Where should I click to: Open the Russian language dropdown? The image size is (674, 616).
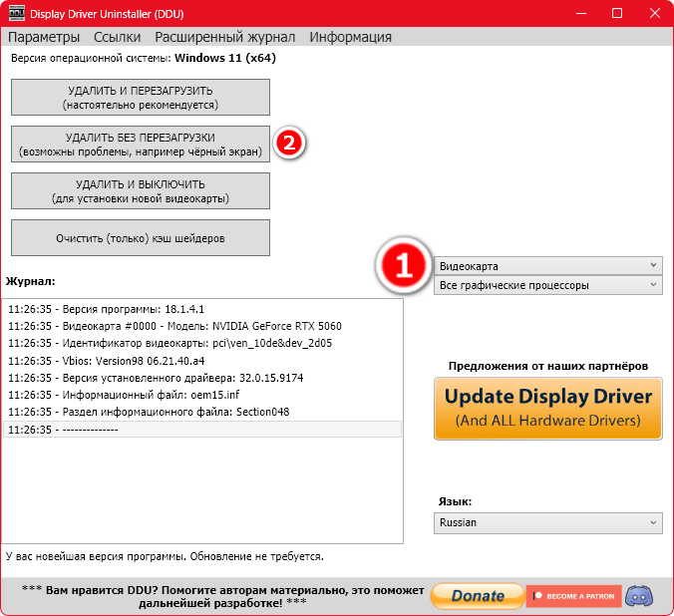tap(548, 522)
